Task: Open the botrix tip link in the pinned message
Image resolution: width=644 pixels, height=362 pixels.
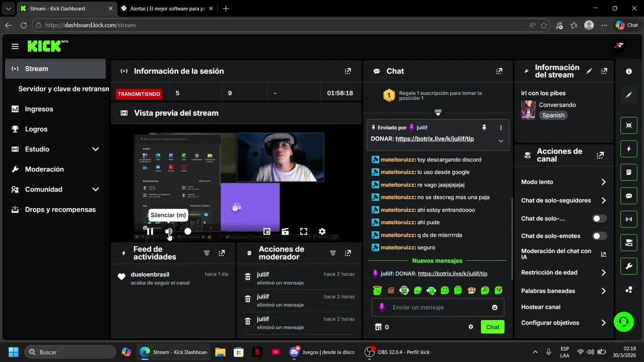Action: pos(435,139)
